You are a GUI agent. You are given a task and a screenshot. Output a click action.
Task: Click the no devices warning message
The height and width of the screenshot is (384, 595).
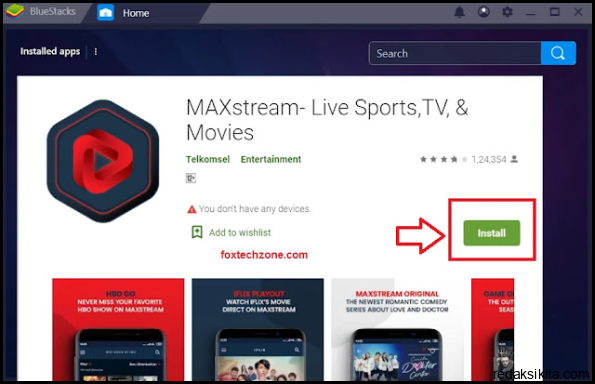click(x=255, y=209)
